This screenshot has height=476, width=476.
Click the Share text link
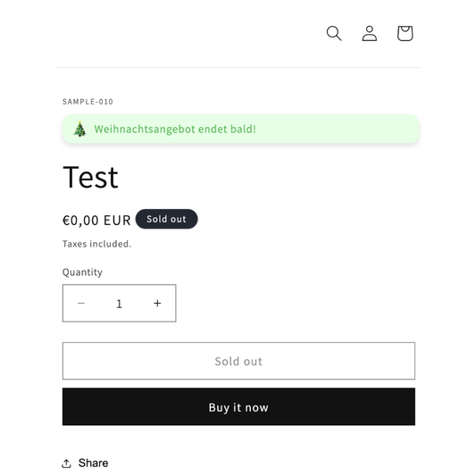[x=93, y=463]
